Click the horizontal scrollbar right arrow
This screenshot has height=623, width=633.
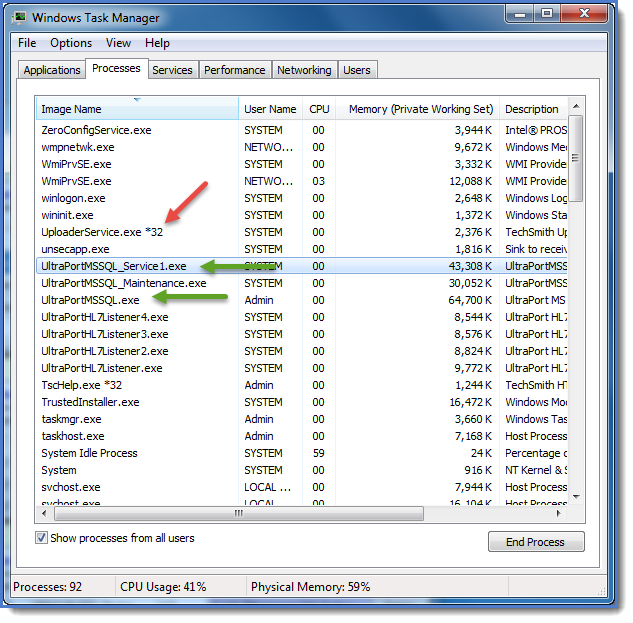click(559, 513)
